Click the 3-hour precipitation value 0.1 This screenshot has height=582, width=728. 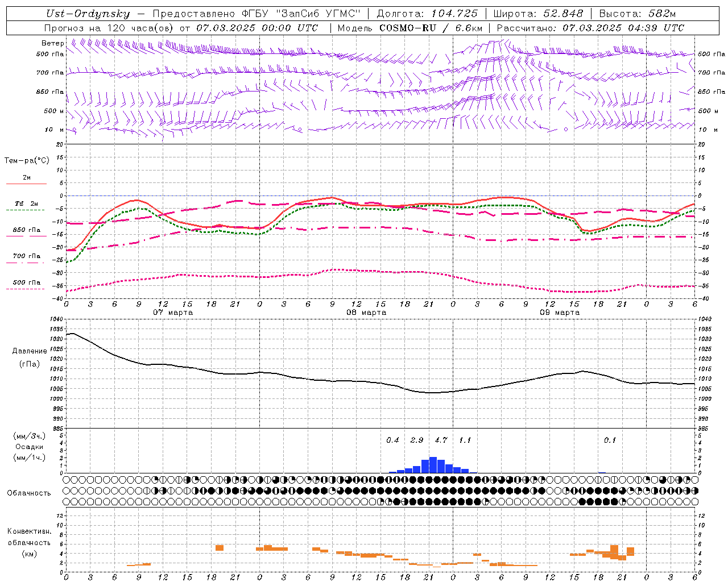pos(610,440)
